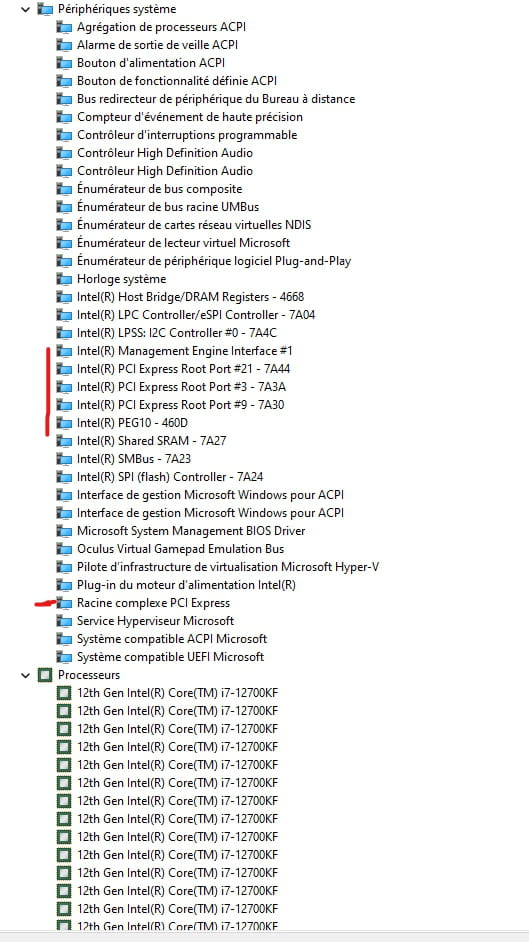Click icon of PCI Express Root Port #21
The width and height of the screenshot is (529, 942).
click(x=64, y=369)
